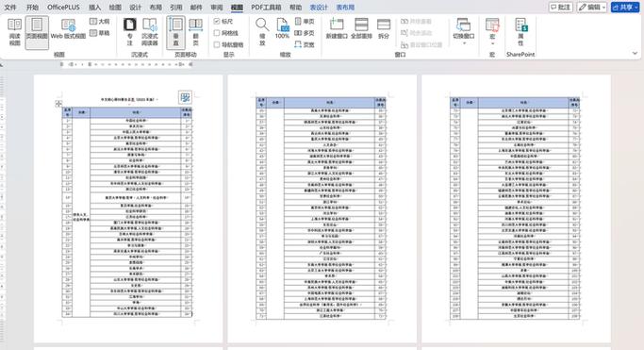The image size is (644, 350).
Task: Open a New Window (新建窗口)
Action: (337, 28)
